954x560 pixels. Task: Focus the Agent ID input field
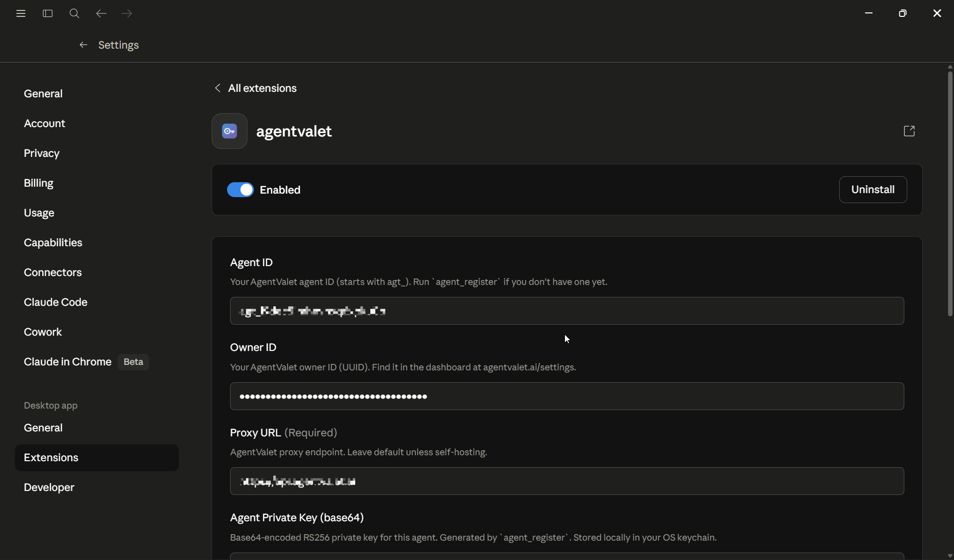[x=567, y=311]
